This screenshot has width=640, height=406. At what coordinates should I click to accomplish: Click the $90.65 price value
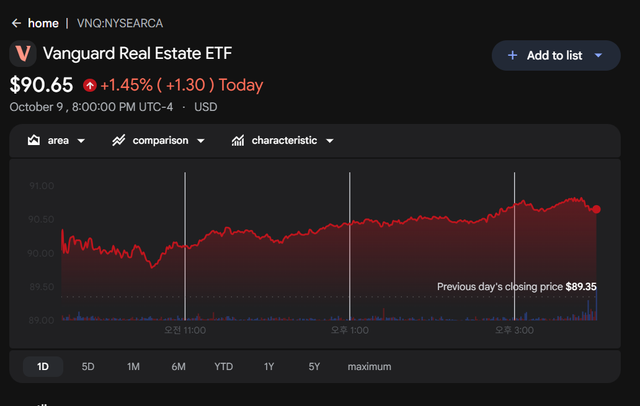pyautogui.click(x=41, y=85)
